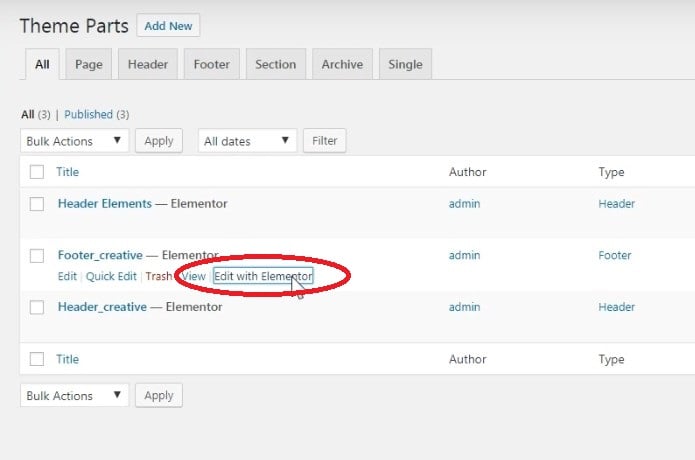This screenshot has width=695, height=460.
Task: Select the Header_creative row checkbox
Action: [37, 308]
